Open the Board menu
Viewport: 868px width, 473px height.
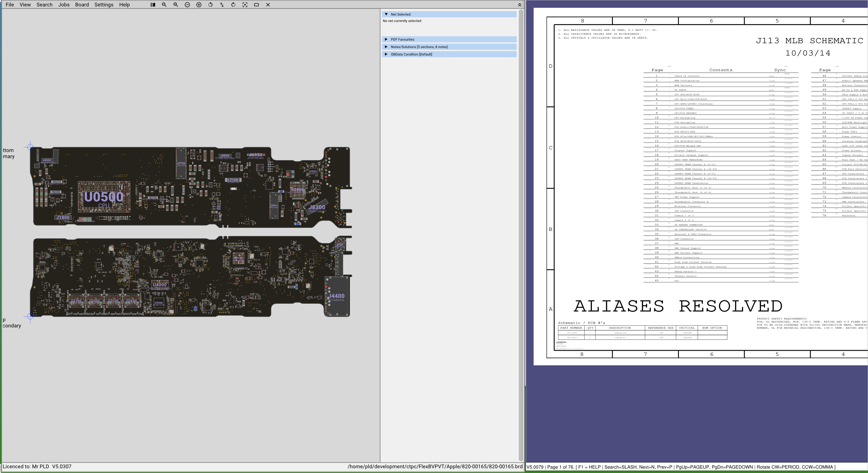[82, 5]
